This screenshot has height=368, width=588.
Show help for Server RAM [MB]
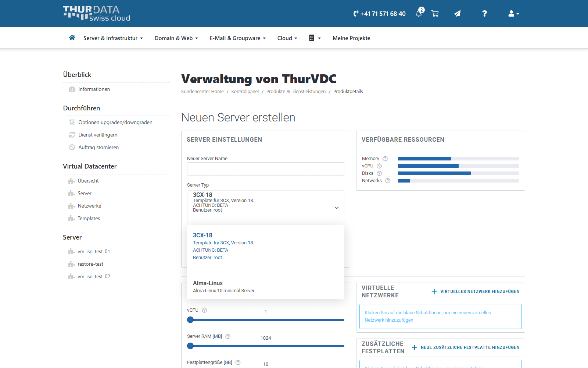(x=228, y=336)
